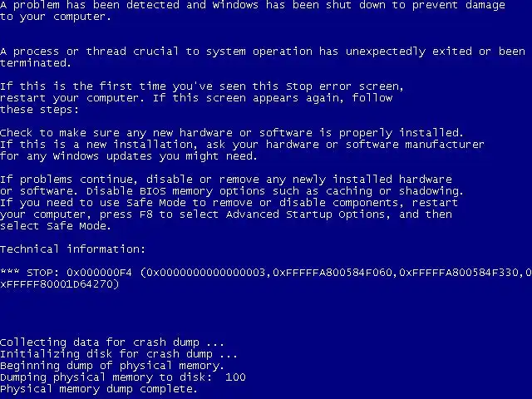This screenshot has width=532, height=399.
Task: Click 'Beginning dump of physical memory' line
Action: click(x=112, y=366)
